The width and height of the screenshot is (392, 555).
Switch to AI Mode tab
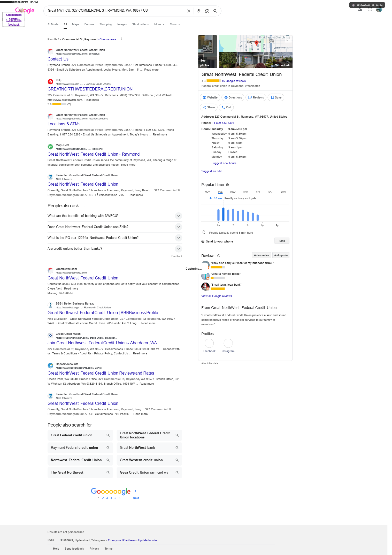[53, 25]
